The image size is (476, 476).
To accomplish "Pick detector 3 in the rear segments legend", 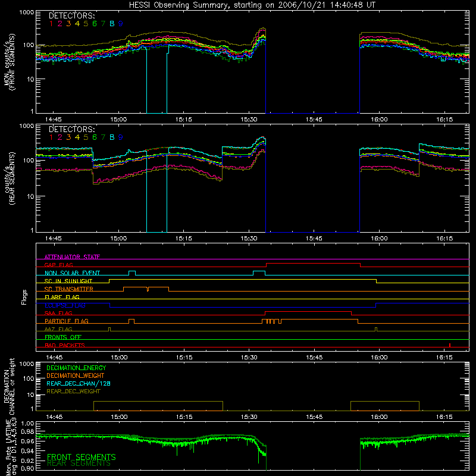I will pos(68,137).
